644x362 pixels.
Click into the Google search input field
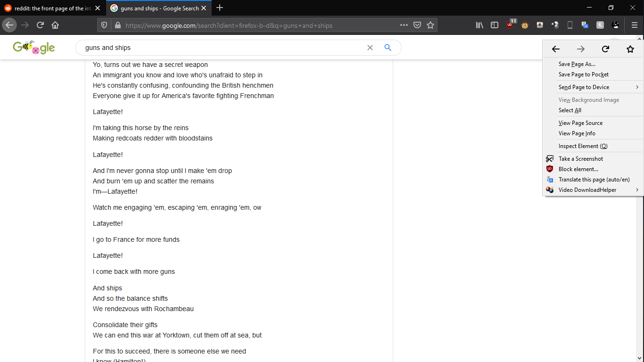pos(222,48)
